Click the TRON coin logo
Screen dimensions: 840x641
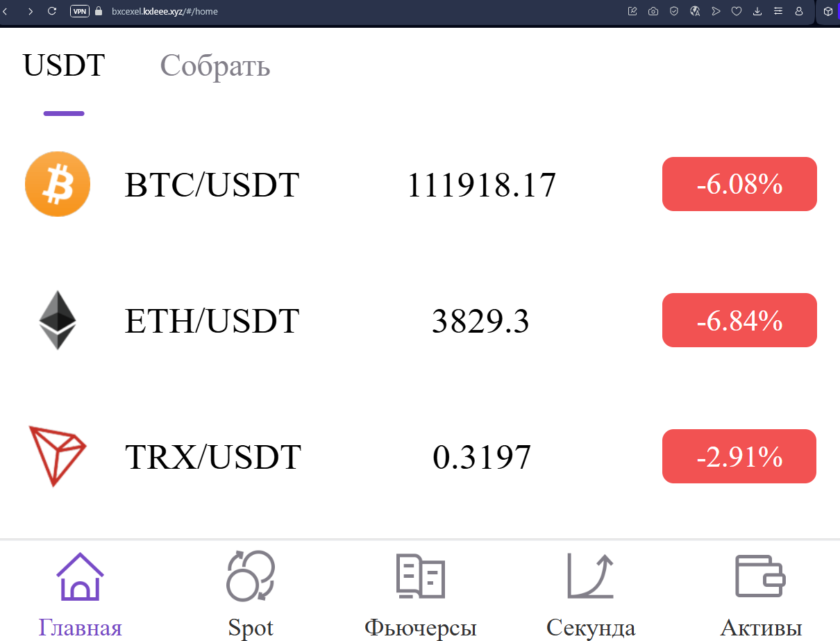(58, 456)
